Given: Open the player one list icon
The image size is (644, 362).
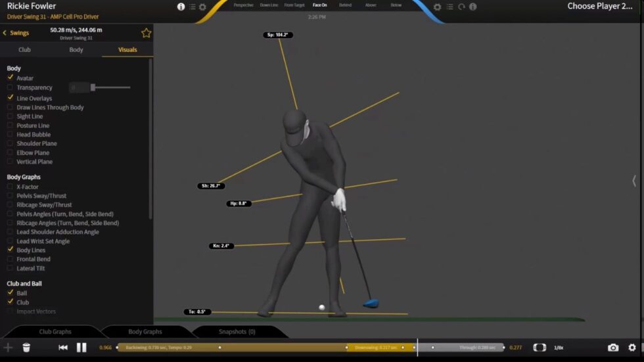Looking at the screenshot, I should pos(192,7).
